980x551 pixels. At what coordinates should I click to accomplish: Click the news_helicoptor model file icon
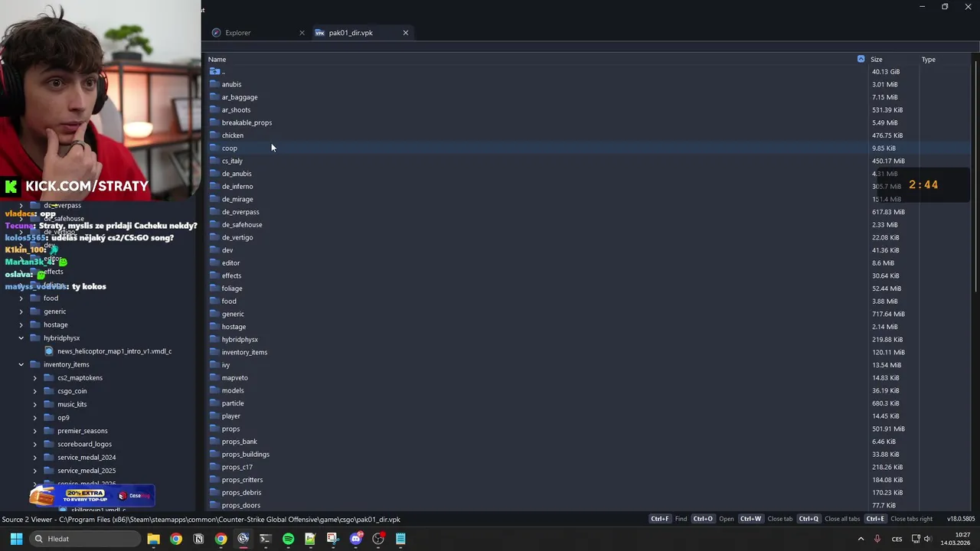[x=49, y=351]
